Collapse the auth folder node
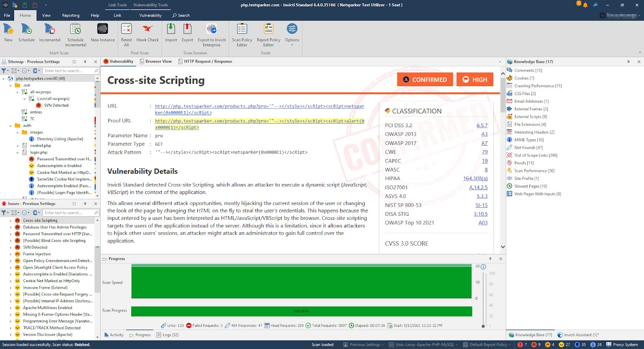Image resolution: width=644 pixels, height=349 pixels. click(10, 126)
